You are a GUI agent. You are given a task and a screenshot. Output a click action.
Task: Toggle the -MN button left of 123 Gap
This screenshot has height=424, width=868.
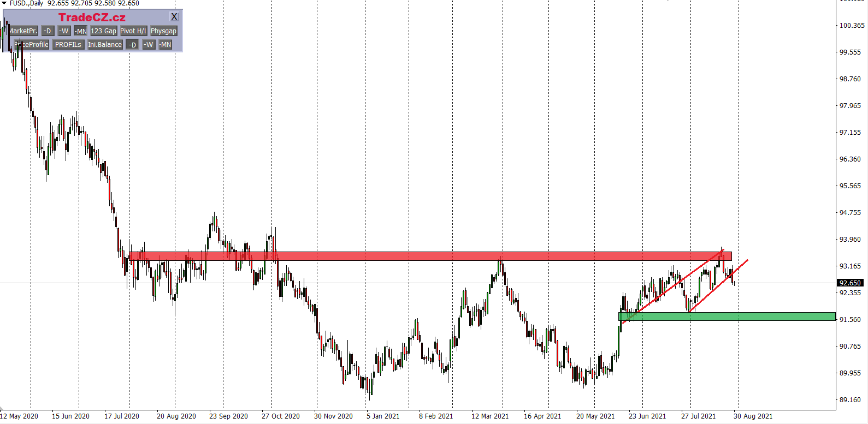coord(81,31)
